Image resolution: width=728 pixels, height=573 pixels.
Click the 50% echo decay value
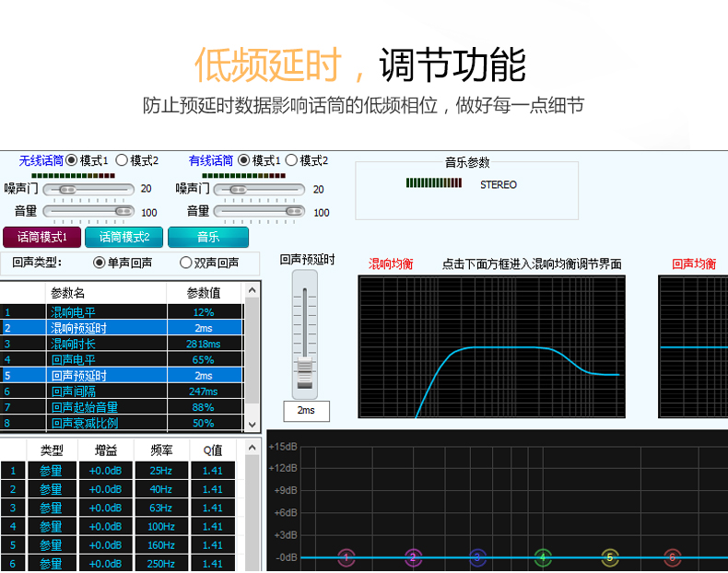[x=204, y=423]
